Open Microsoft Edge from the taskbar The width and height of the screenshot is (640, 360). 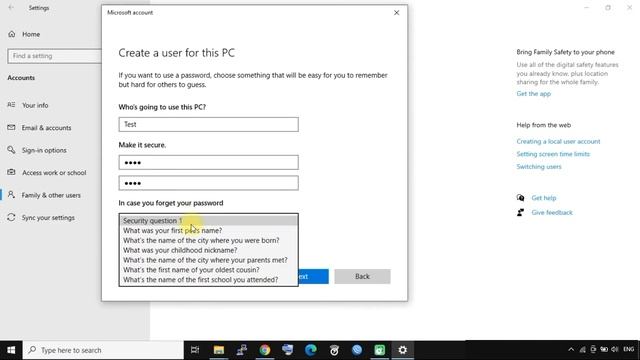pos(311,350)
